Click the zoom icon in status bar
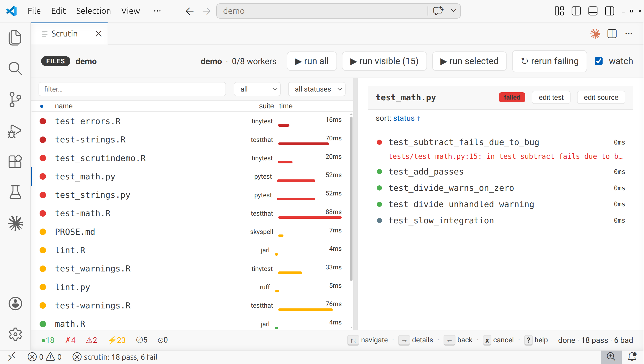 click(611, 357)
